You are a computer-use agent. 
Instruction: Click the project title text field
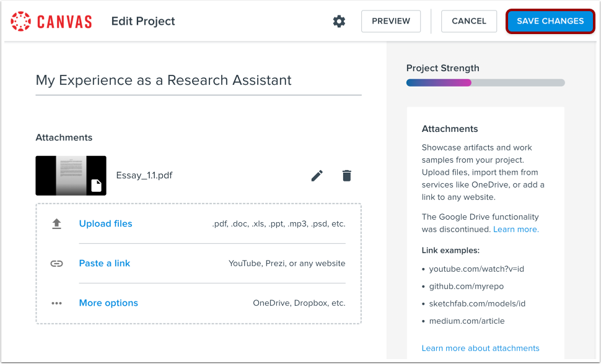point(198,80)
